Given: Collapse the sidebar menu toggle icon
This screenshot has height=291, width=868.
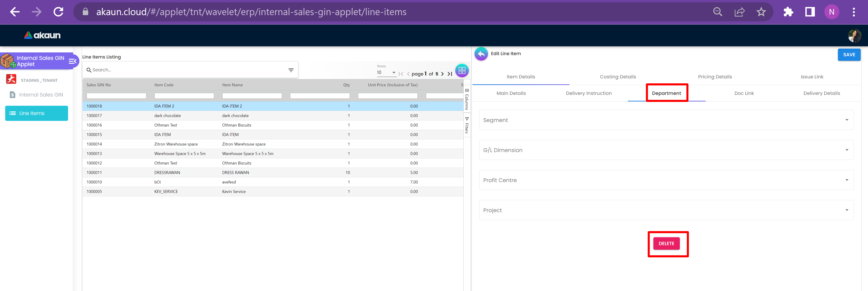Looking at the screenshot, I should tap(72, 61).
